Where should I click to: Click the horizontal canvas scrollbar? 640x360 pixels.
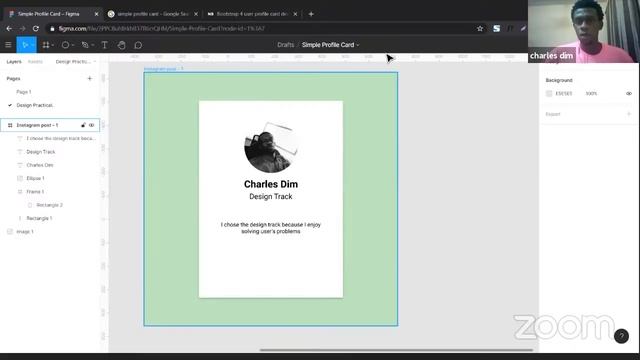click(396, 350)
